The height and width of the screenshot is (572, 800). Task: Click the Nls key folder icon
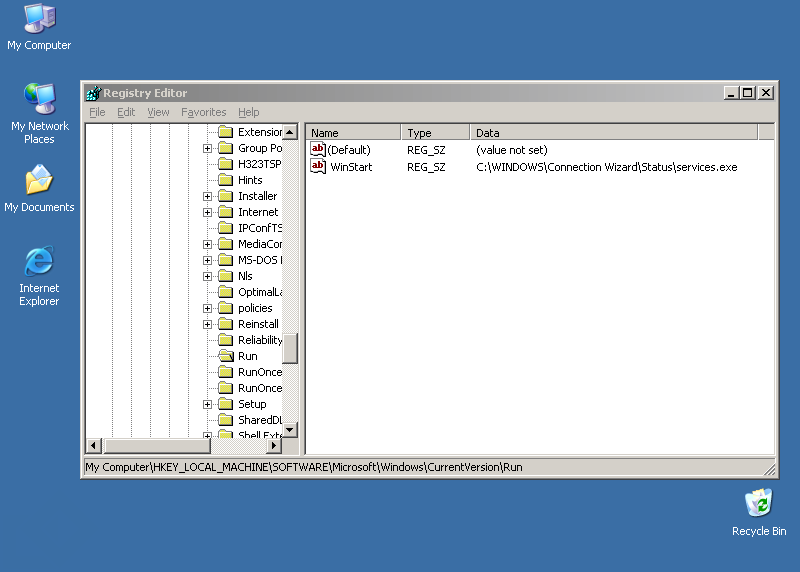tap(226, 276)
